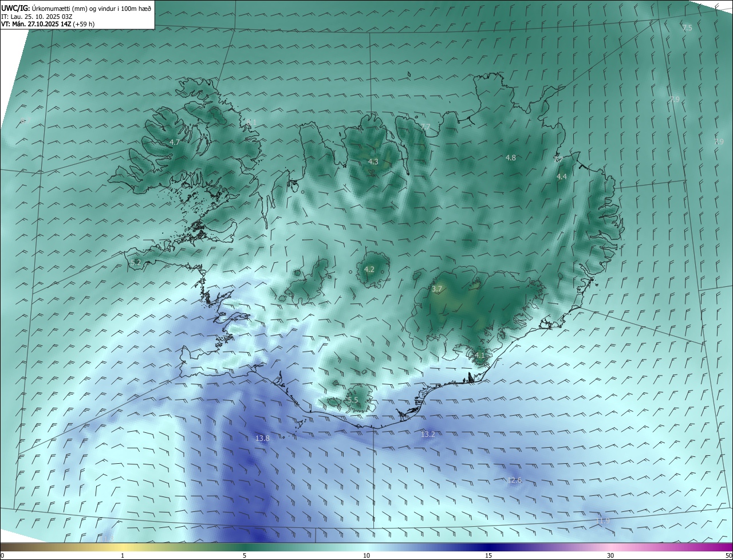Viewport: 733px width, 560px height.
Task: Click the 3.7 value on the map
Action: click(437, 289)
